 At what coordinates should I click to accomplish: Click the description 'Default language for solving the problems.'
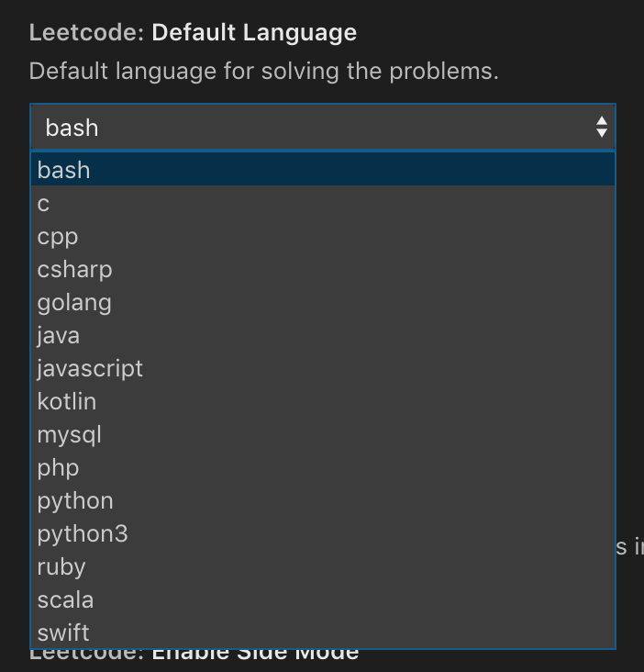264,71
